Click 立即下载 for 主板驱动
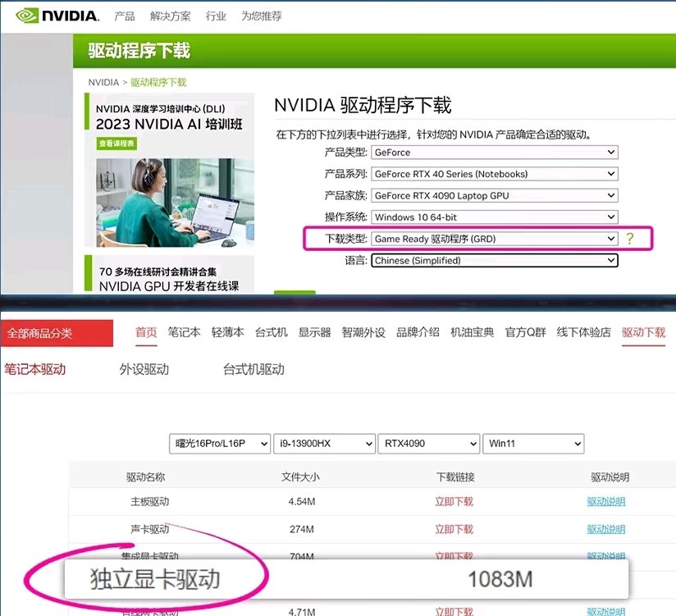This screenshot has height=616, width=676. [454, 502]
